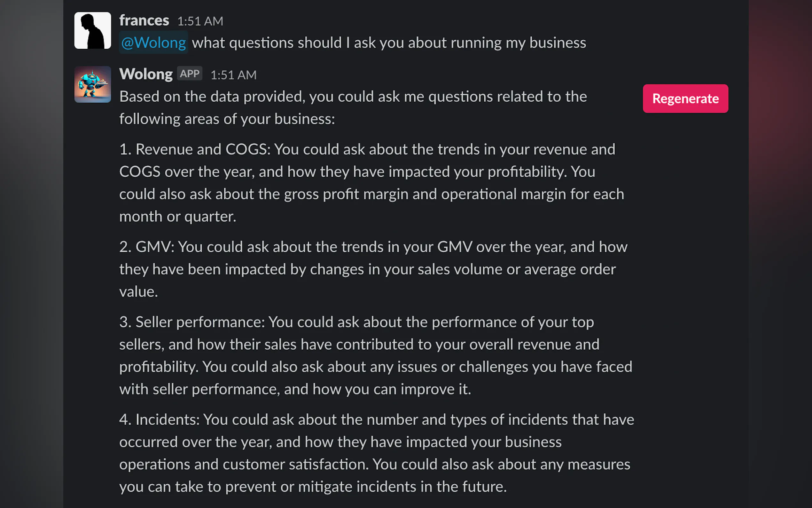Click the frances profile avatar
Screen dimensions: 812x508
point(92,31)
